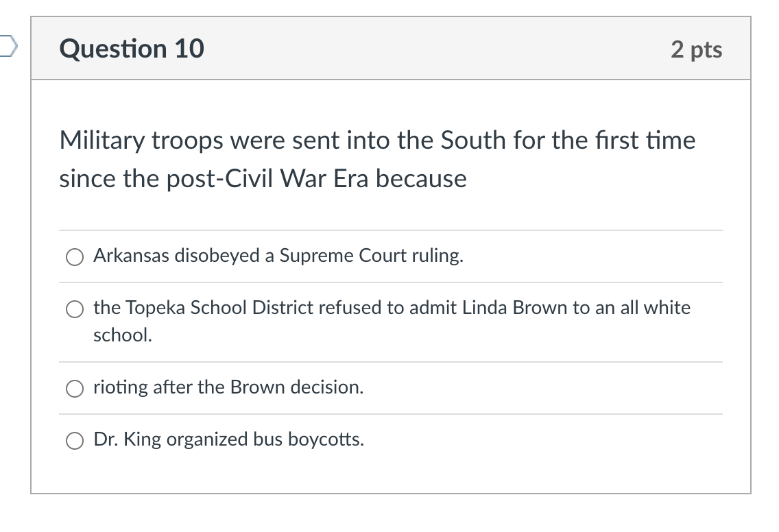This screenshot has height=532, width=779.
Task: Click the question line 'since the post-Civil War Era because'
Action: [263, 178]
